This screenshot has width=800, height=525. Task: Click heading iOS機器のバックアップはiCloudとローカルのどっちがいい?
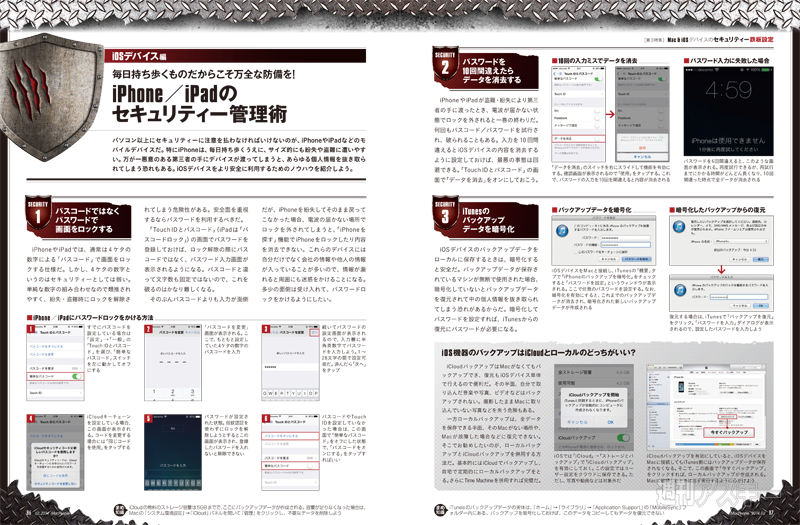pyautogui.click(x=538, y=353)
